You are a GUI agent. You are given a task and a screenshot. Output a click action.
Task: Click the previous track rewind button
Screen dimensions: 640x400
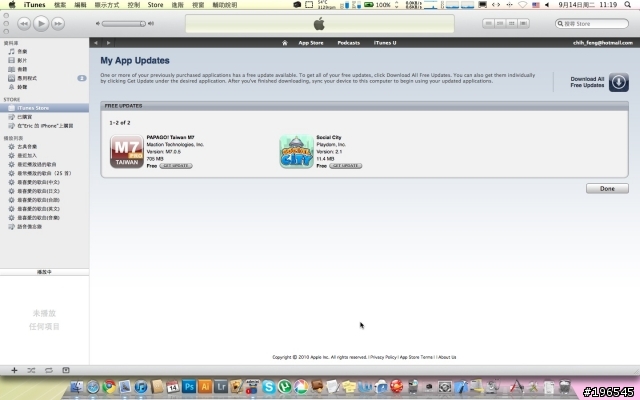coord(24,24)
